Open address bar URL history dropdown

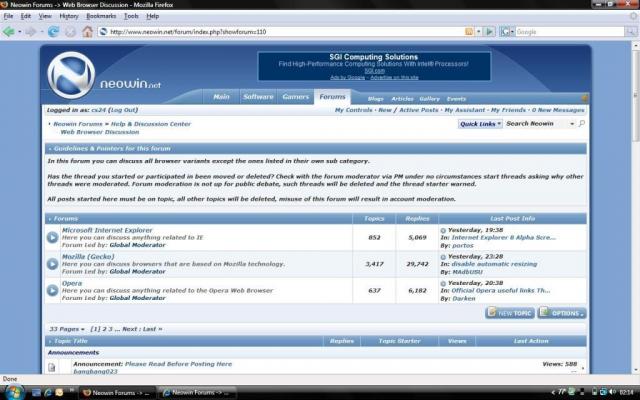[478, 31]
